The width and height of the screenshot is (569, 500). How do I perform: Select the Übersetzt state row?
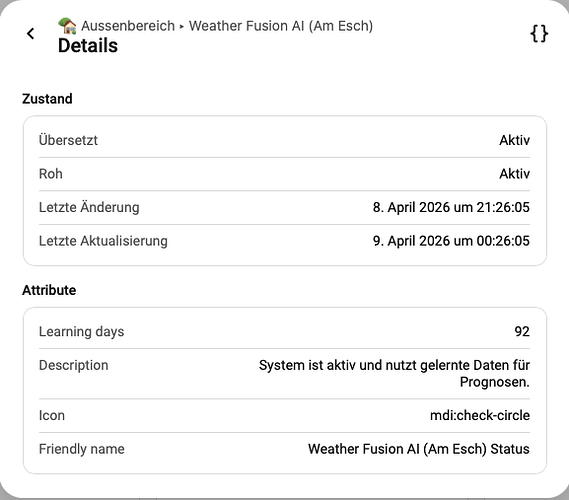point(284,140)
